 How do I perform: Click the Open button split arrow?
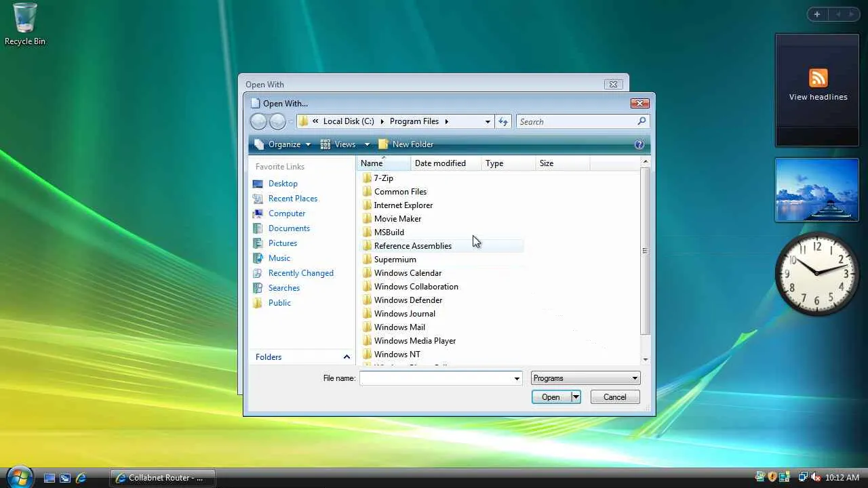[576, 397]
